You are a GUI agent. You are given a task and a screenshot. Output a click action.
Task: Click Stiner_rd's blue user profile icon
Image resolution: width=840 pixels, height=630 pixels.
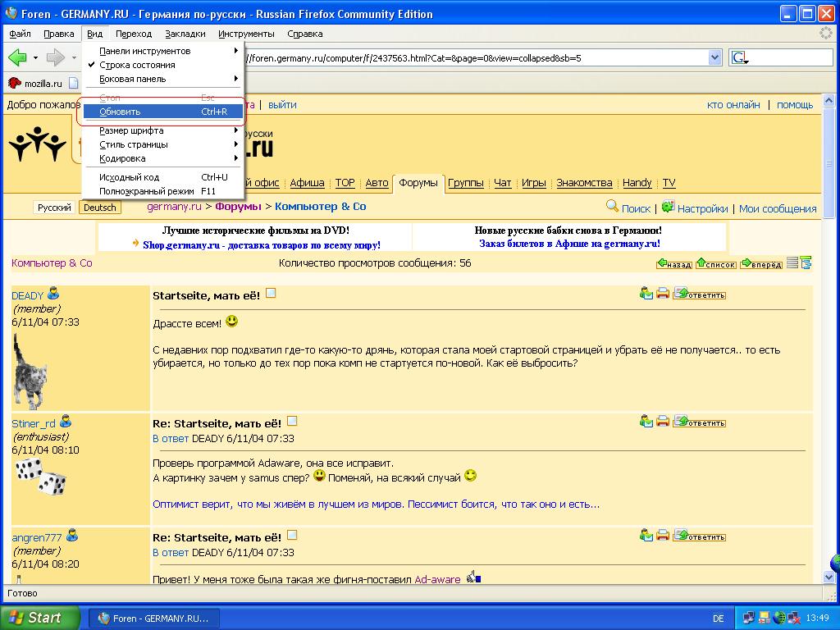point(66,422)
